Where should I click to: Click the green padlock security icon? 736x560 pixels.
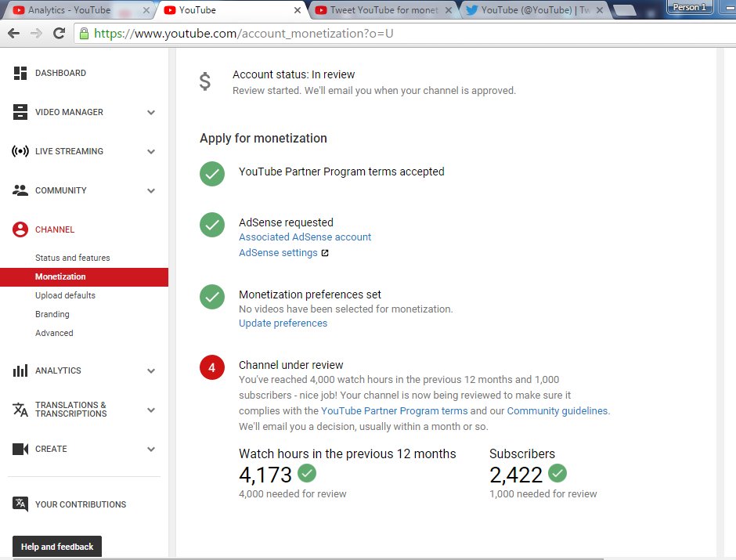coord(84,34)
